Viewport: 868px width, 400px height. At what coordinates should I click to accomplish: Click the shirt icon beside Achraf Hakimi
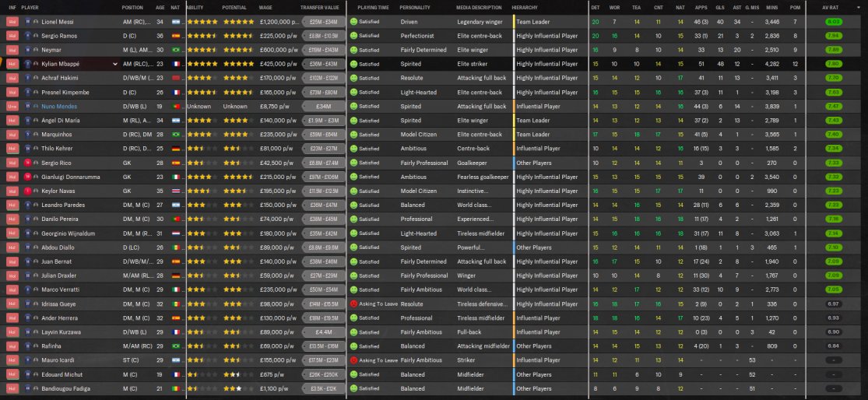click(x=28, y=78)
